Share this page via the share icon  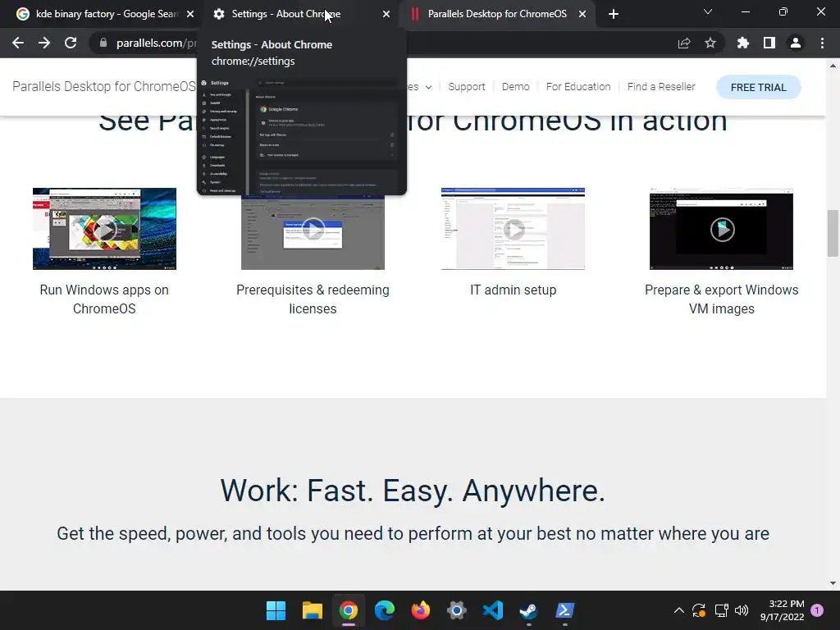click(684, 43)
